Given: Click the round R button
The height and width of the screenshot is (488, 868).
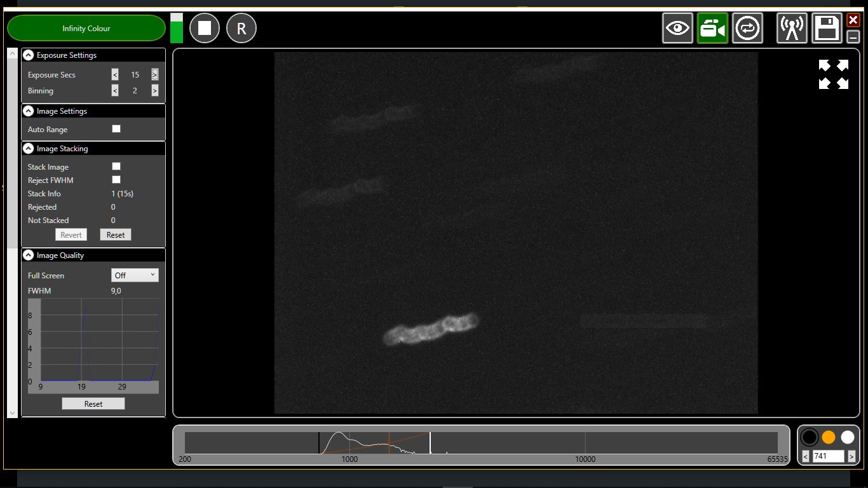Looking at the screenshot, I should point(241,29).
